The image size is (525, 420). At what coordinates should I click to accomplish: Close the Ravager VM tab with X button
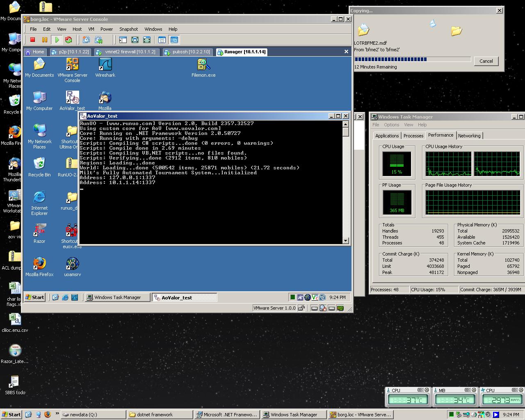[x=346, y=52]
